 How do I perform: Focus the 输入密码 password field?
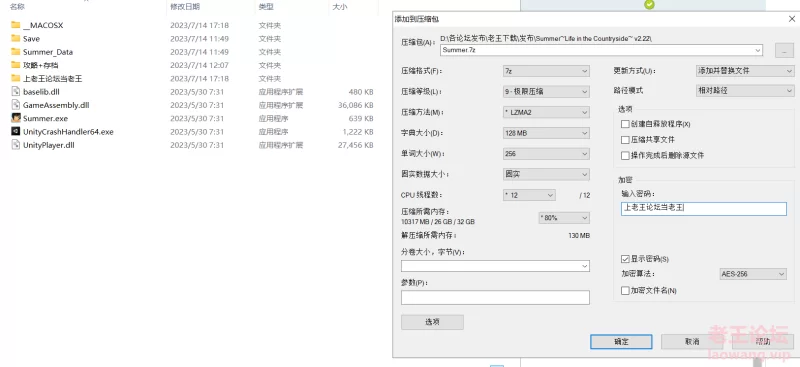(x=704, y=208)
